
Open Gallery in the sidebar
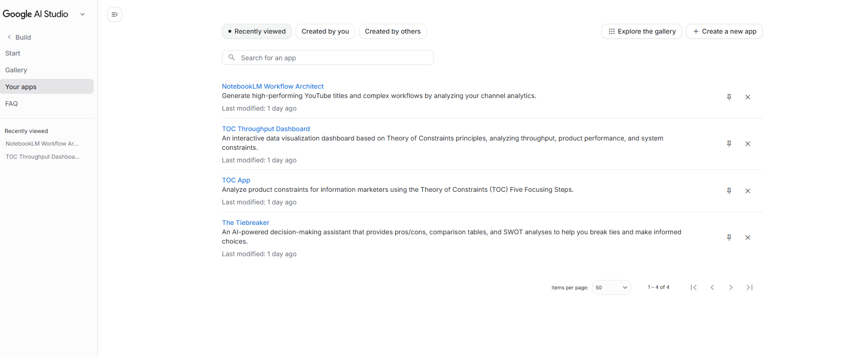click(16, 70)
